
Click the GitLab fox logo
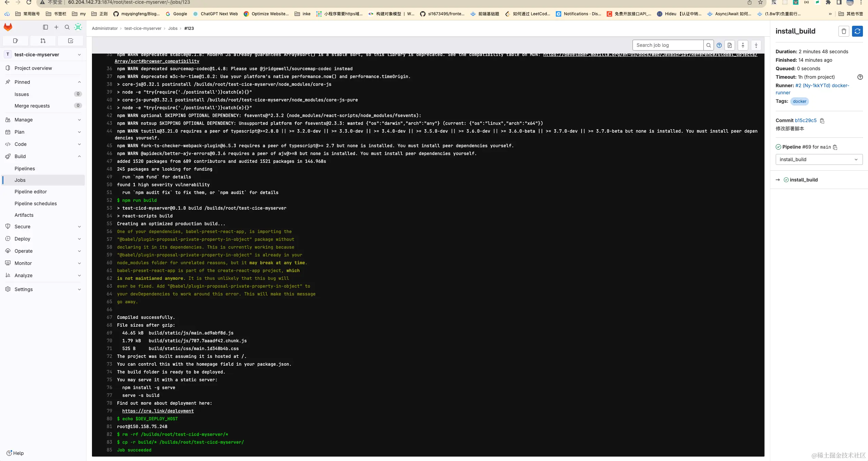pos(8,27)
